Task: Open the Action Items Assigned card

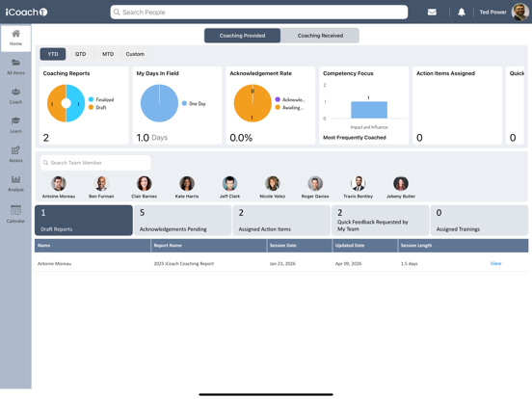Action: [x=457, y=105]
